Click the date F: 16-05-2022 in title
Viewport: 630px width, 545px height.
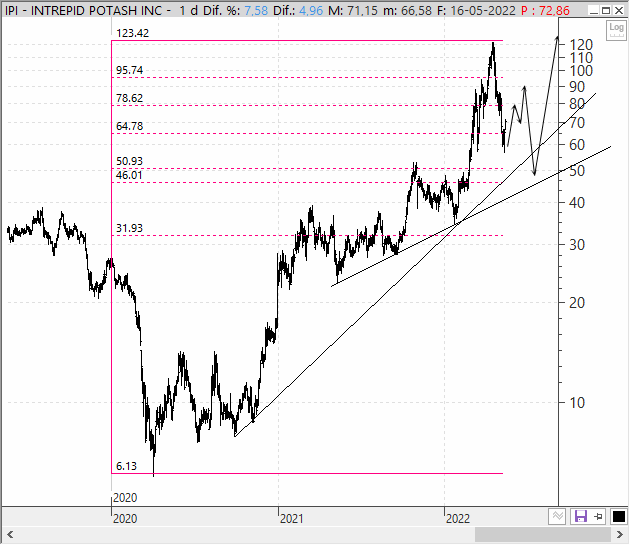pos(477,10)
